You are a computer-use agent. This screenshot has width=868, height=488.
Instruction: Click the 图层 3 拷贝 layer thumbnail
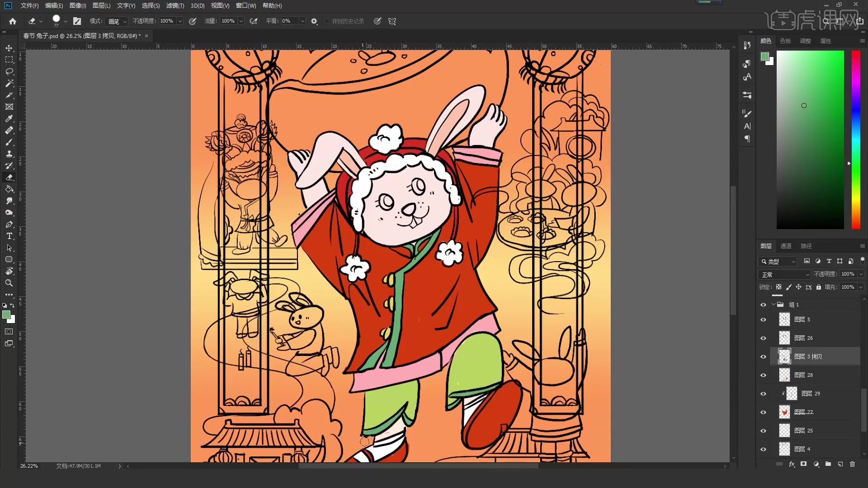click(x=784, y=357)
